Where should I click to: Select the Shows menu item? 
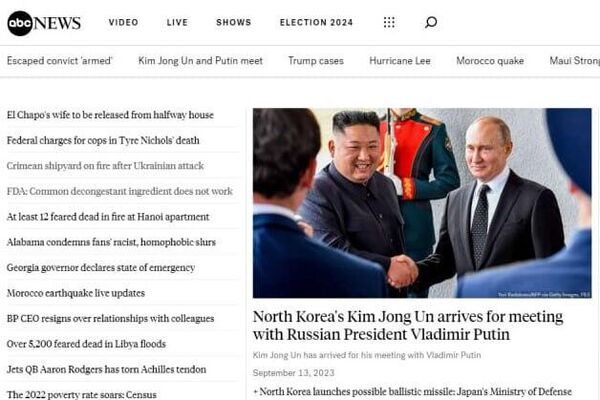click(233, 22)
